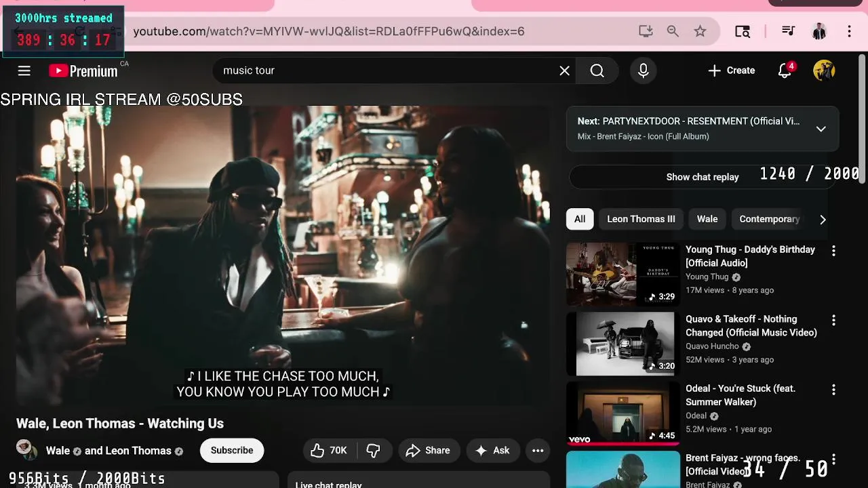Open Chrome profile picture
Viewport: 868px width, 488px height.
tap(819, 31)
